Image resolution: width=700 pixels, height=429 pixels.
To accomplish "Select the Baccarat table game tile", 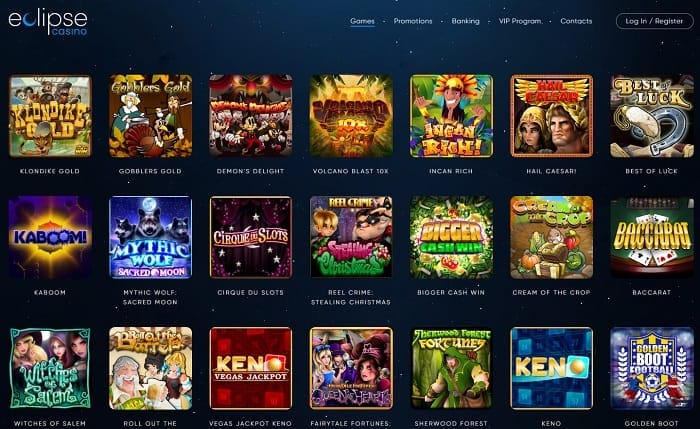I will click(652, 237).
